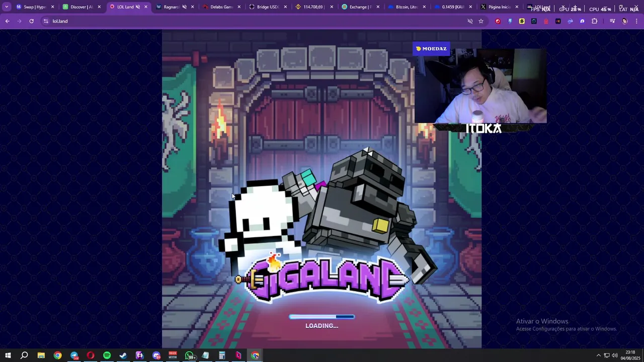Show hidden system tray icons
The width and height of the screenshot is (644, 362).
coord(598,355)
